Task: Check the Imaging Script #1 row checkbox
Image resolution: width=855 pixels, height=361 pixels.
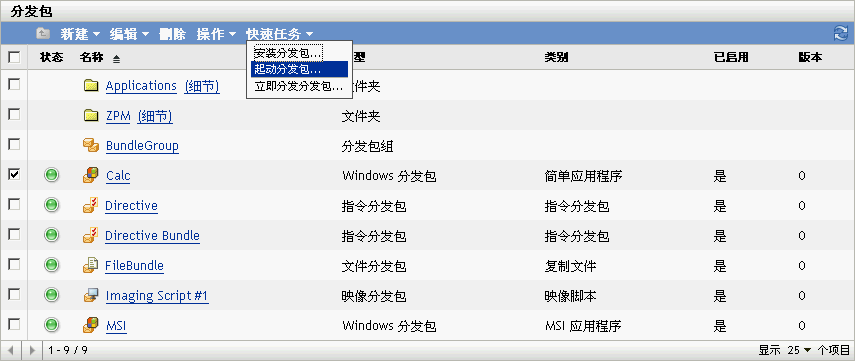Action: pos(14,294)
